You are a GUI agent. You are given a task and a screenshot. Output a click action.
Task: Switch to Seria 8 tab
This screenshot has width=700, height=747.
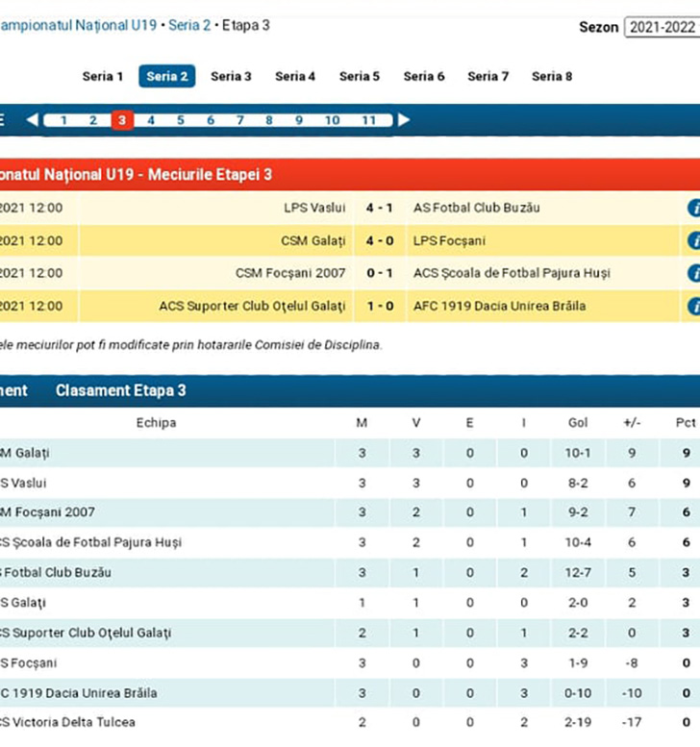click(552, 76)
